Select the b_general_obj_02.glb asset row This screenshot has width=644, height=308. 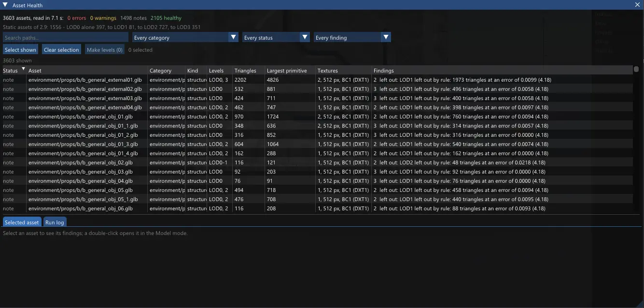pos(317,162)
